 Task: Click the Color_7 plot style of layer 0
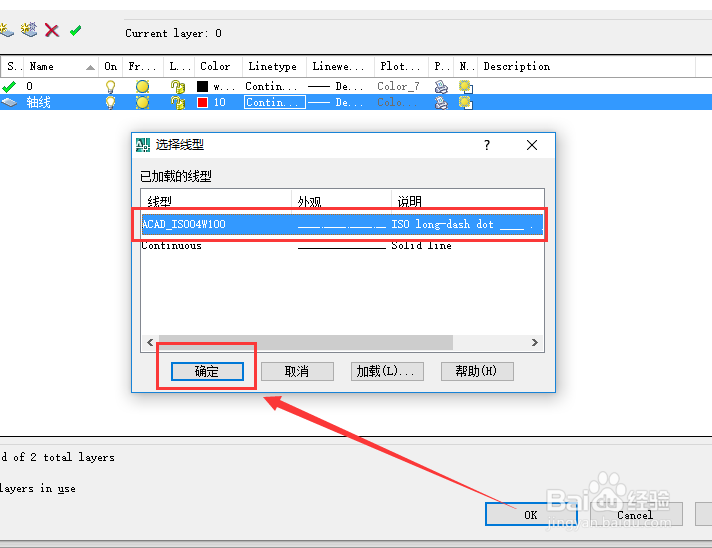click(x=398, y=86)
